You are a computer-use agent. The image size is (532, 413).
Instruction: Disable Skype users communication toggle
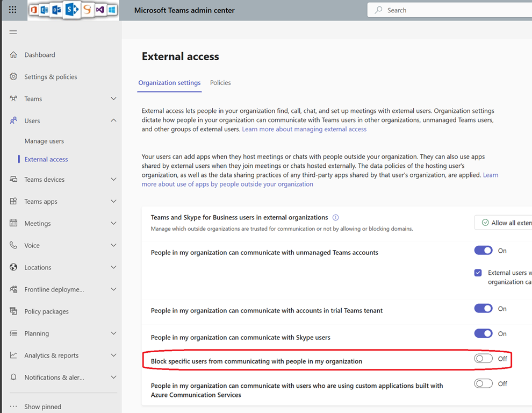click(x=483, y=333)
